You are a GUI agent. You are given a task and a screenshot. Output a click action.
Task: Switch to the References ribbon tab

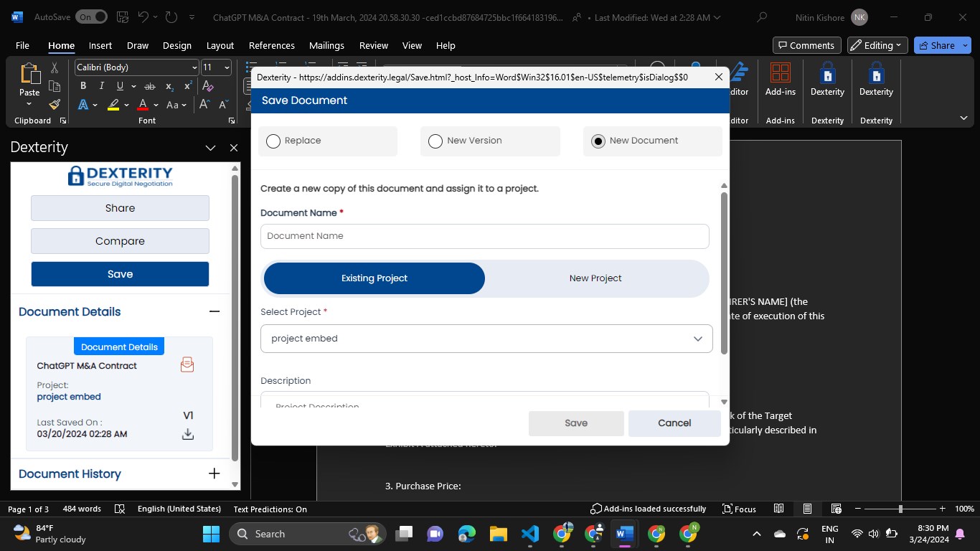(272, 45)
